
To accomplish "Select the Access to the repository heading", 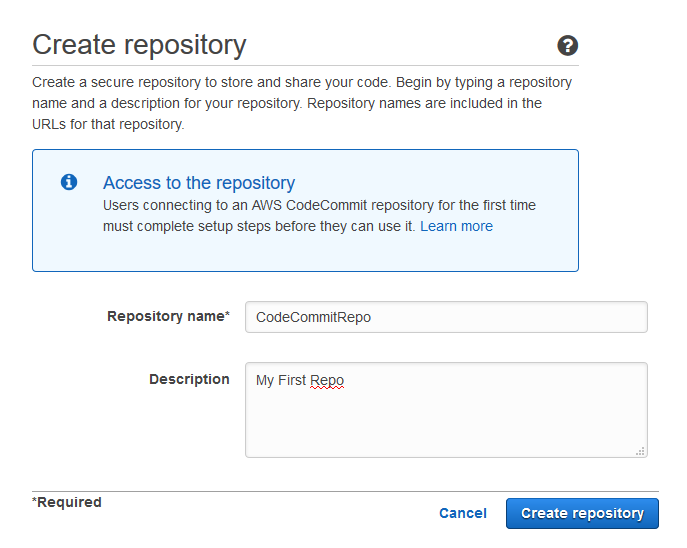I will [199, 183].
